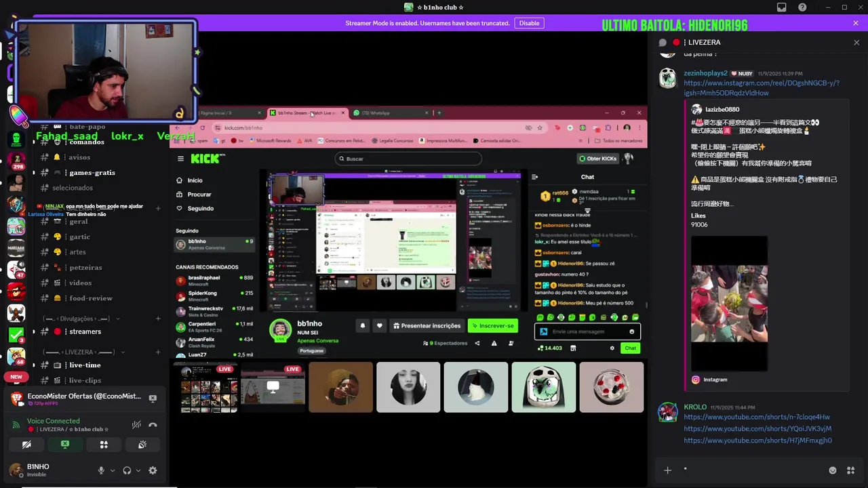Toggle deafen with the headphones icon
The image size is (868, 488).
coord(127,470)
